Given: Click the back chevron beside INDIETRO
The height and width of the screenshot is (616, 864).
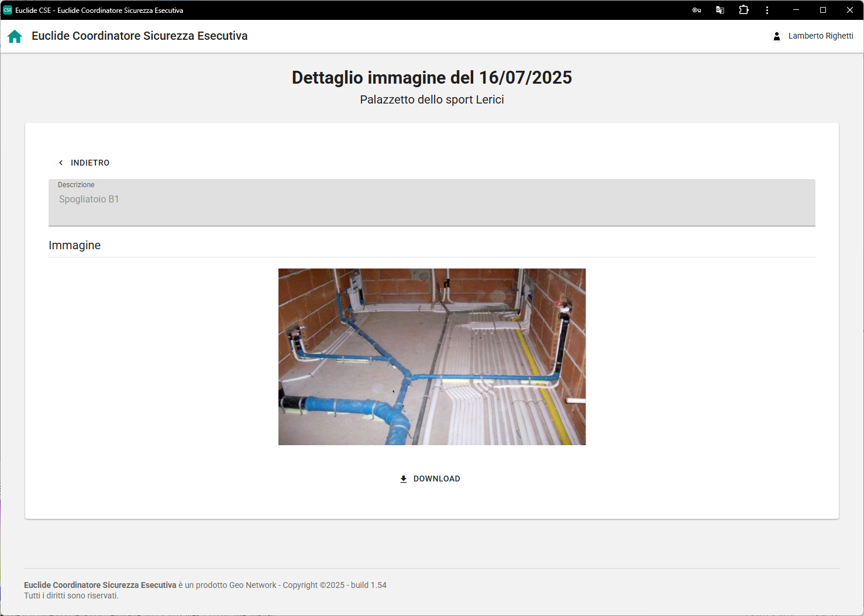Looking at the screenshot, I should point(61,163).
